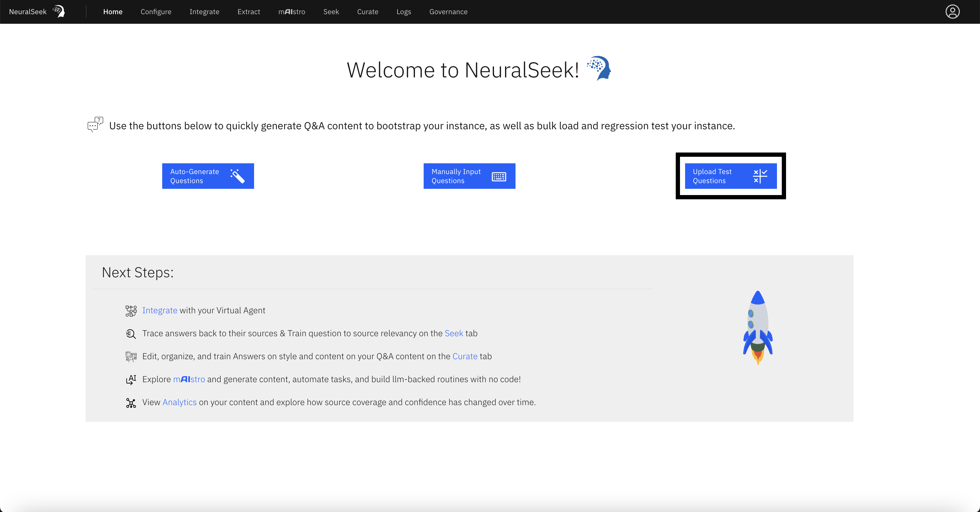Follow the Seek link in Next Steps
The height and width of the screenshot is (512, 980).
pyautogui.click(x=454, y=333)
